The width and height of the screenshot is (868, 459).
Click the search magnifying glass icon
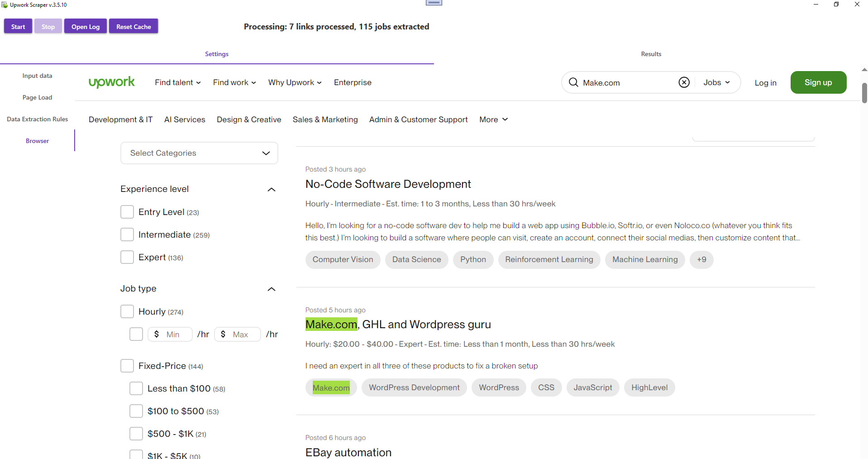573,82
